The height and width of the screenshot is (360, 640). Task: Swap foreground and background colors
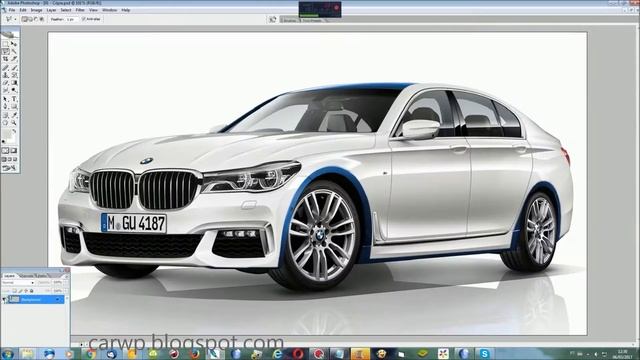(14, 131)
